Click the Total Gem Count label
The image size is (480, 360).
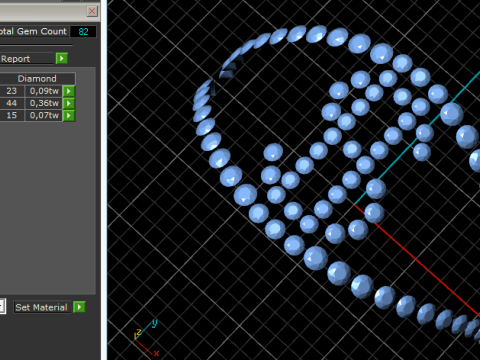[33, 31]
